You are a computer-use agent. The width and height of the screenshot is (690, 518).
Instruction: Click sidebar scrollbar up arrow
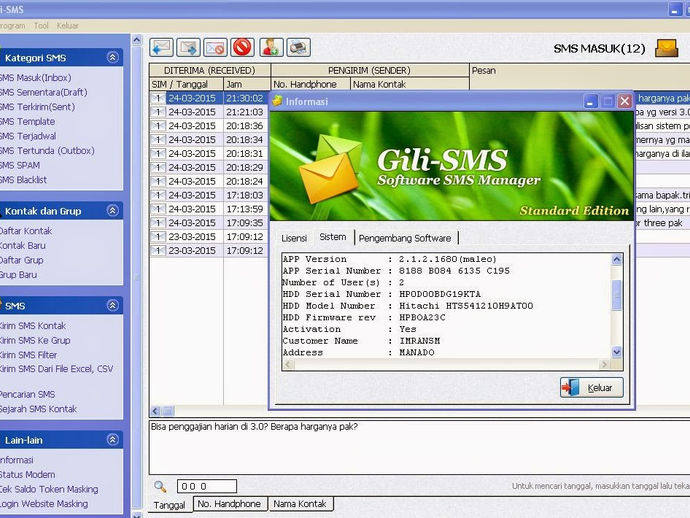[x=137, y=40]
